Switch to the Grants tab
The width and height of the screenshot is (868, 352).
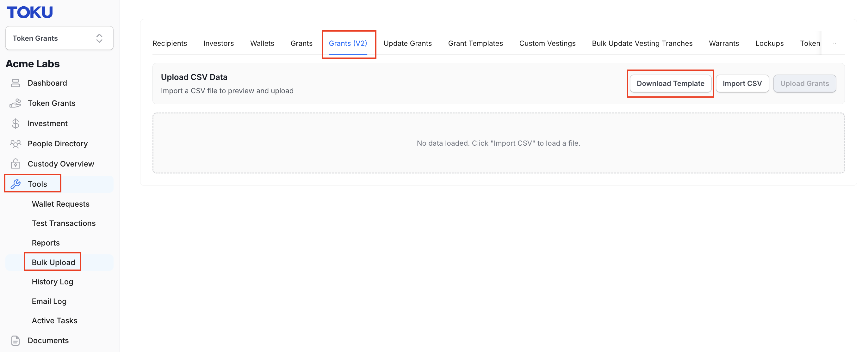(x=301, y=43)
